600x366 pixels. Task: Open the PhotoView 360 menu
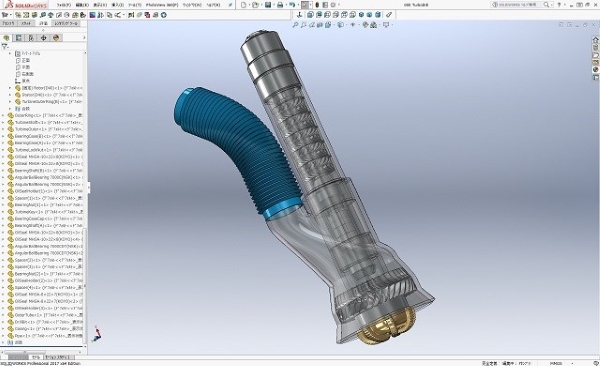(162, 5)
